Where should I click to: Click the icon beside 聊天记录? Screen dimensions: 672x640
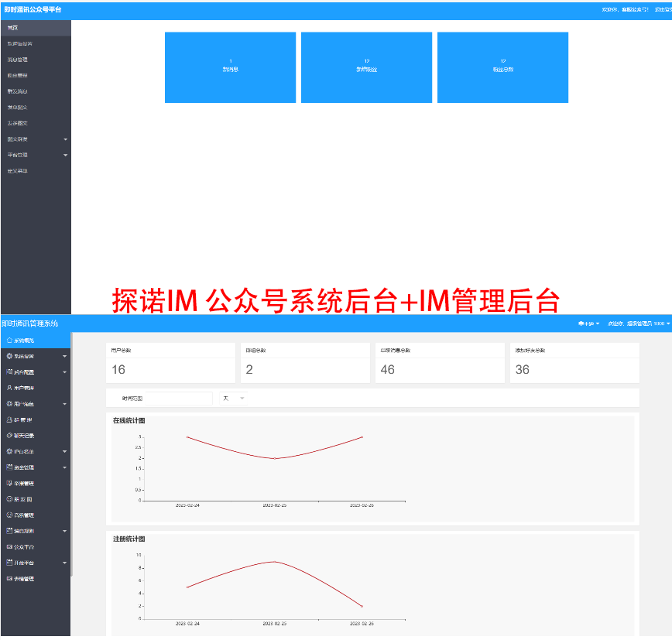point(9,436)
